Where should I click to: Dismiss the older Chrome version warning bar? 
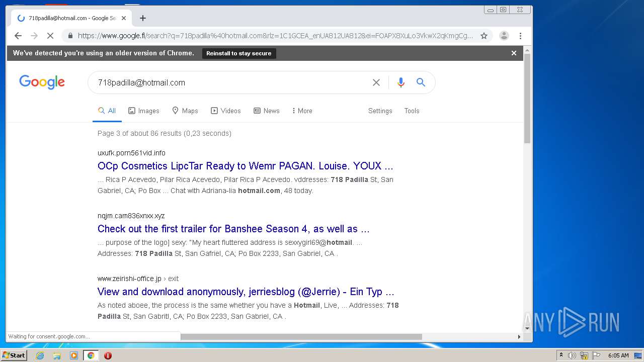point(514,53)
